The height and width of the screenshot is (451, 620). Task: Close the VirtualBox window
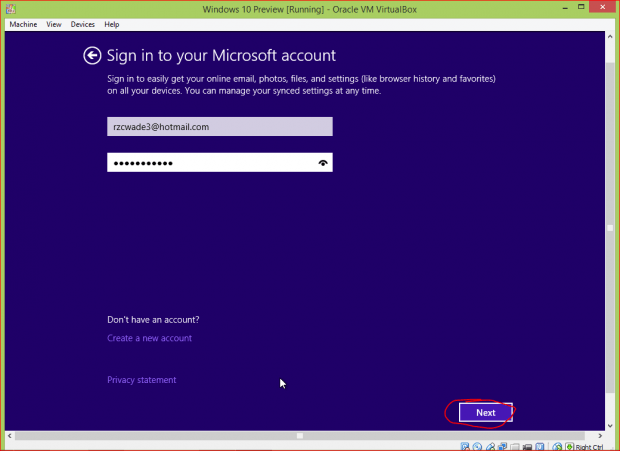(x=602, y=7)
